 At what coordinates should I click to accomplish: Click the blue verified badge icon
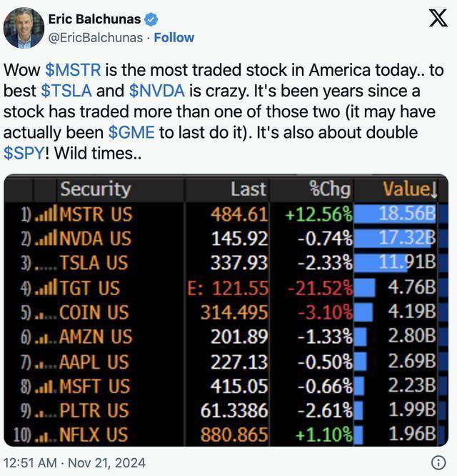tap(151, 19)
